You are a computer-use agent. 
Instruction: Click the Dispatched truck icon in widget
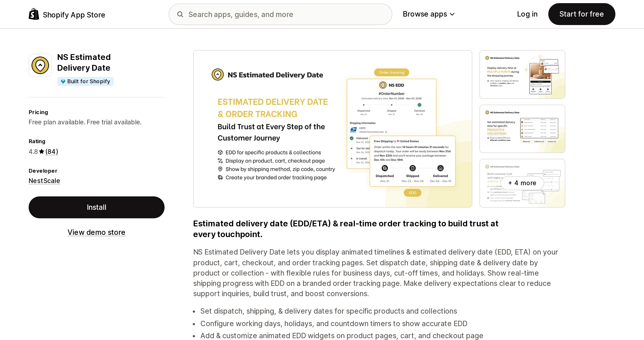coord(385,168)
